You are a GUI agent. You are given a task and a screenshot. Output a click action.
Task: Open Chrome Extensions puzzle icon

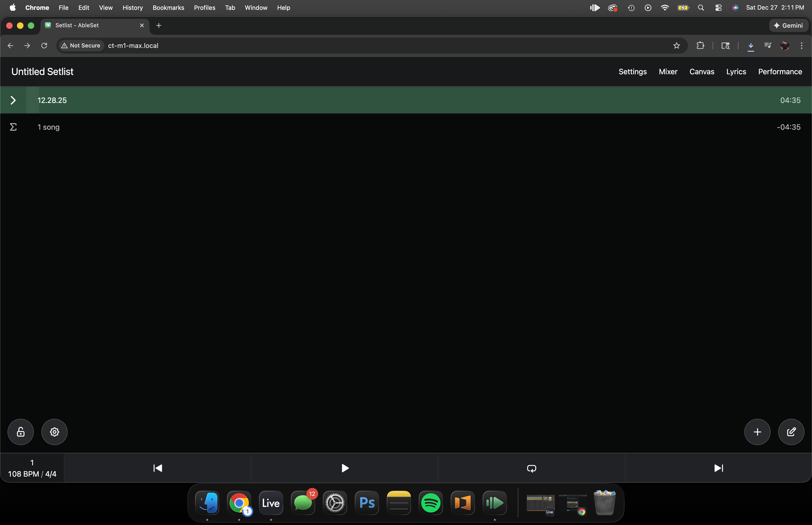[x=700, y=46]
